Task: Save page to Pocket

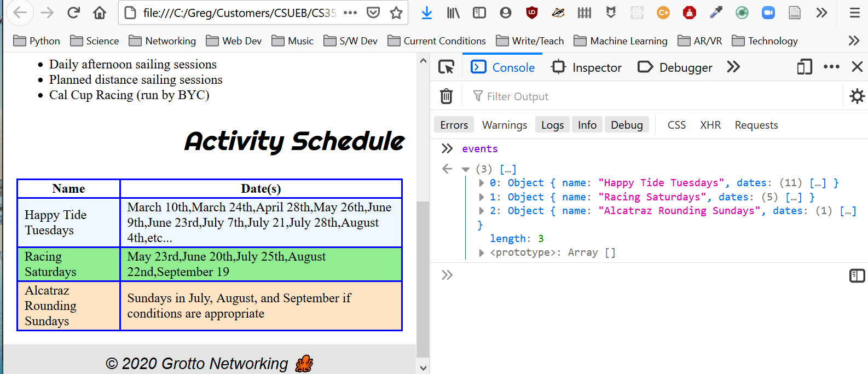Action: [x=373, y=13]
